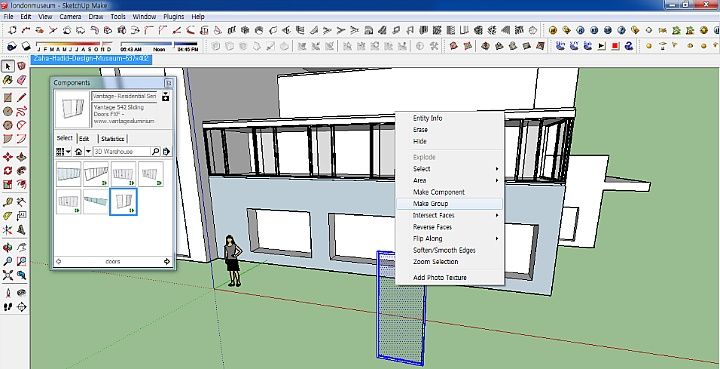Choose Entity Info from context menu
720x369 pixels.
[450, 118]
